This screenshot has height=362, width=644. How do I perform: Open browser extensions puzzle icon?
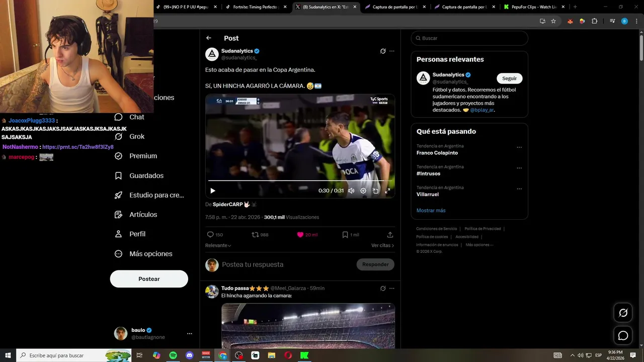(x=595, y=21)
